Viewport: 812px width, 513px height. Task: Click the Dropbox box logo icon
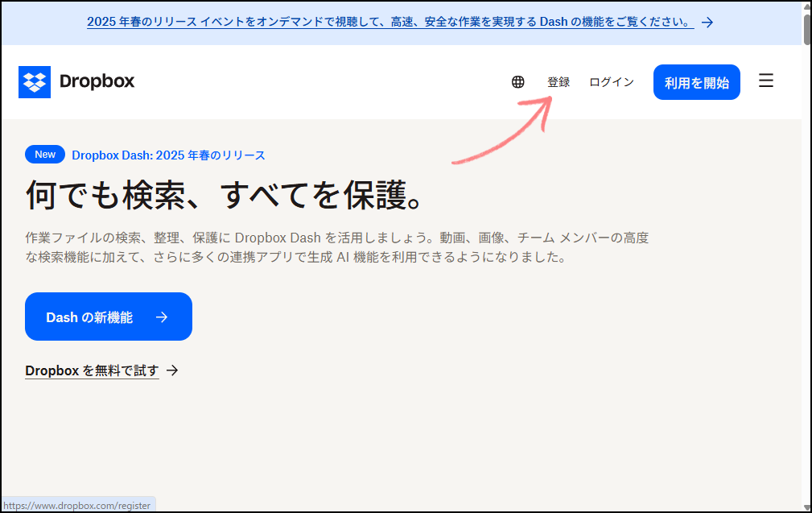(x=35, y=82)
